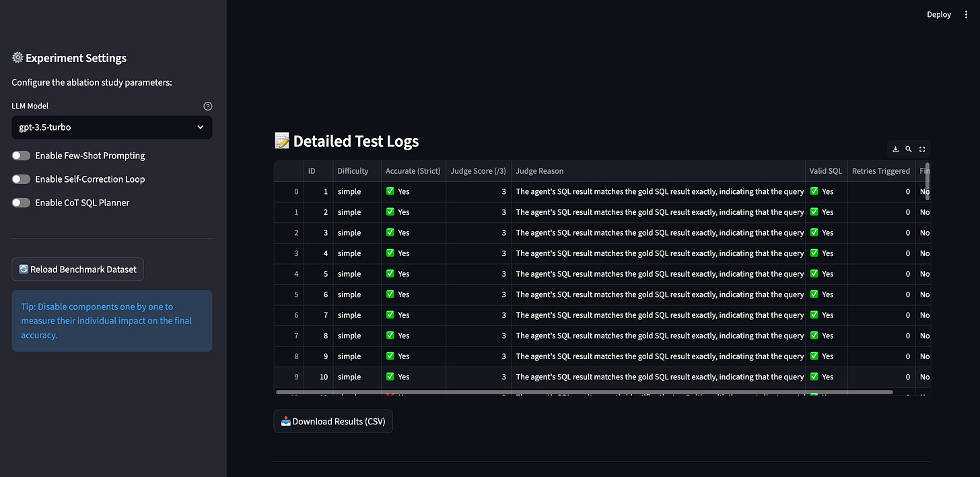Open the Deploy menu item
This screenshot has width=980, height=477.
click(938, 14)
